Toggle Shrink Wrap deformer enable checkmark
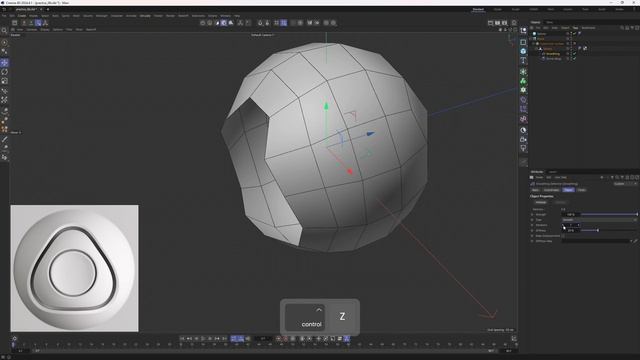Screen dimensions: 640x360 coord(574,58)
